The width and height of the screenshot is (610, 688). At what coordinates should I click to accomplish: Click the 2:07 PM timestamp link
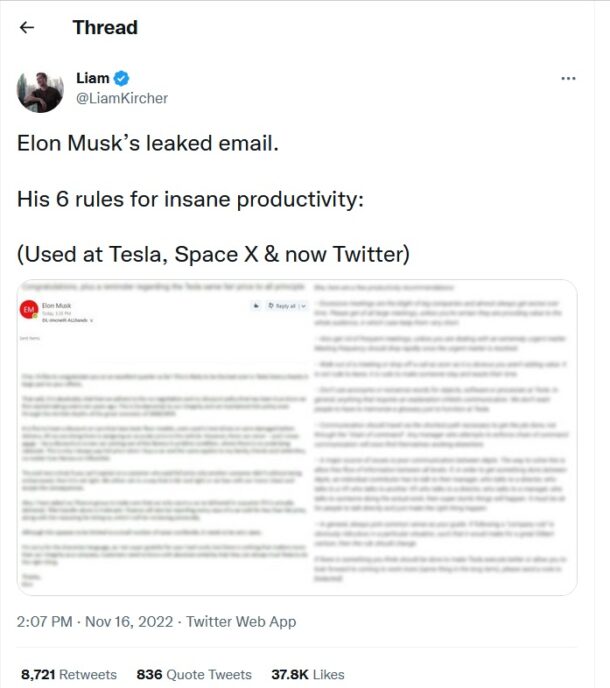point(49,622)
